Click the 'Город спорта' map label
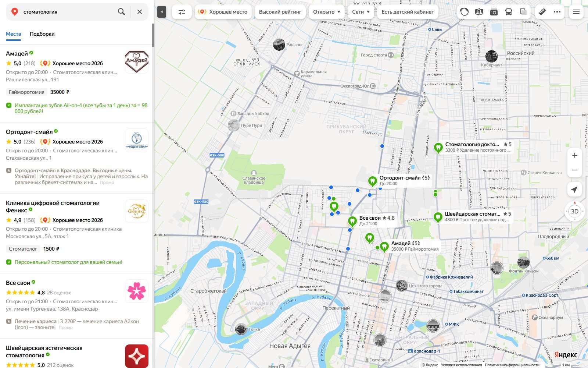The image size is (588, 368). click(374, 55)
